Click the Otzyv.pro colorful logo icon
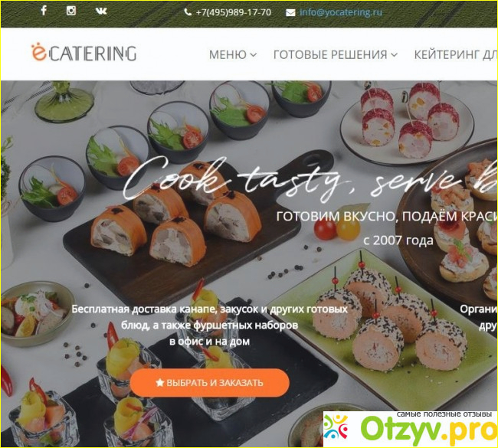Viewport: 498px width, 448px height. click(x=336, y=427)
